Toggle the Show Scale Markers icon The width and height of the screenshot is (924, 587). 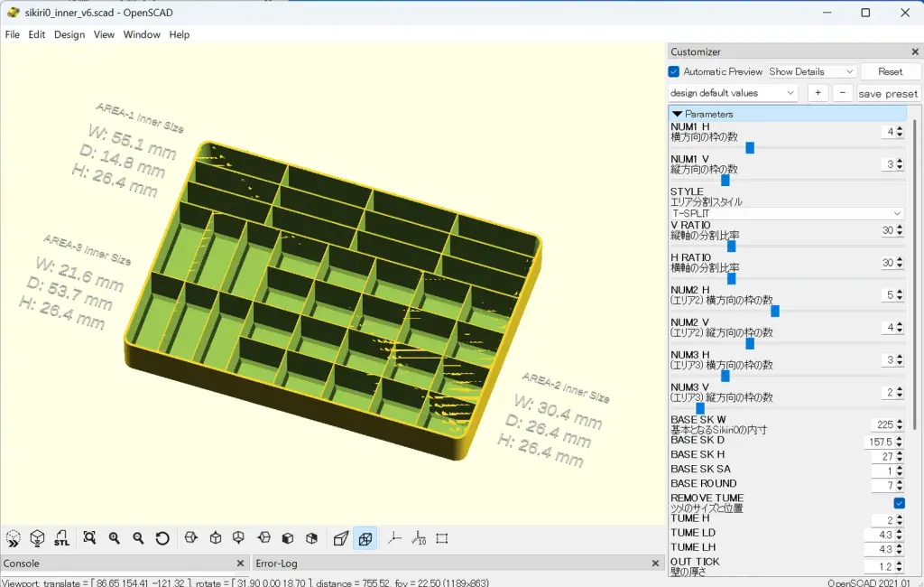(x=419, y=538)
